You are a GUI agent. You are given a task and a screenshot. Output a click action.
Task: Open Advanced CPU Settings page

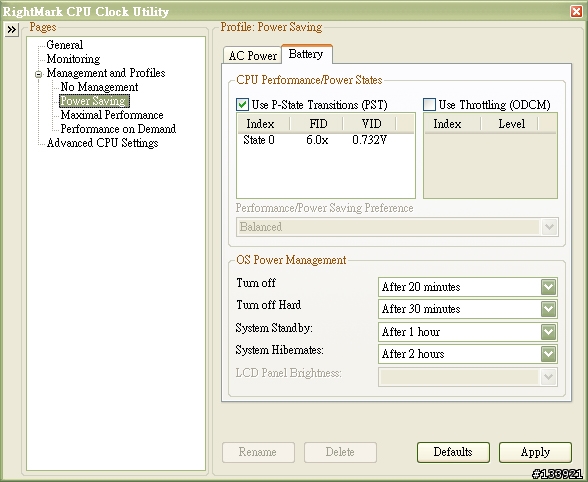pyautogui.click(x=102, y=143)
